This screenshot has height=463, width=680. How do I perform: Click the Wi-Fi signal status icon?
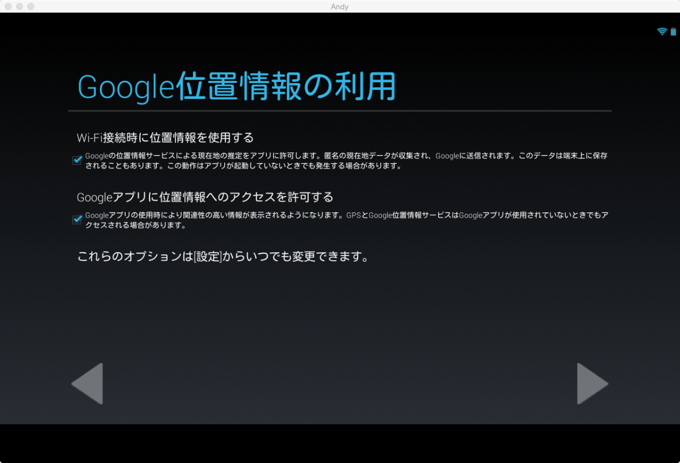point(661,32)
